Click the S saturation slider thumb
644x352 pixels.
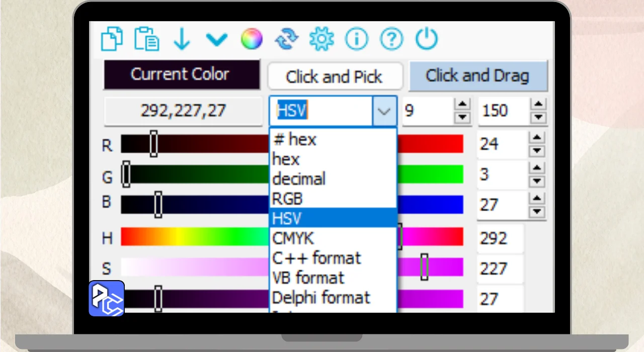(x=424, y=267)
